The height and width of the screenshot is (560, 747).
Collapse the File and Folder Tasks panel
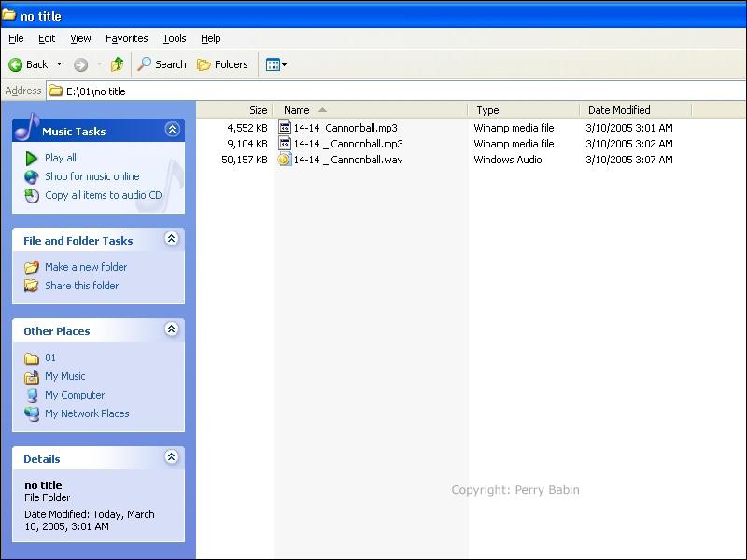pyautogui.click(x=172, y=239)
